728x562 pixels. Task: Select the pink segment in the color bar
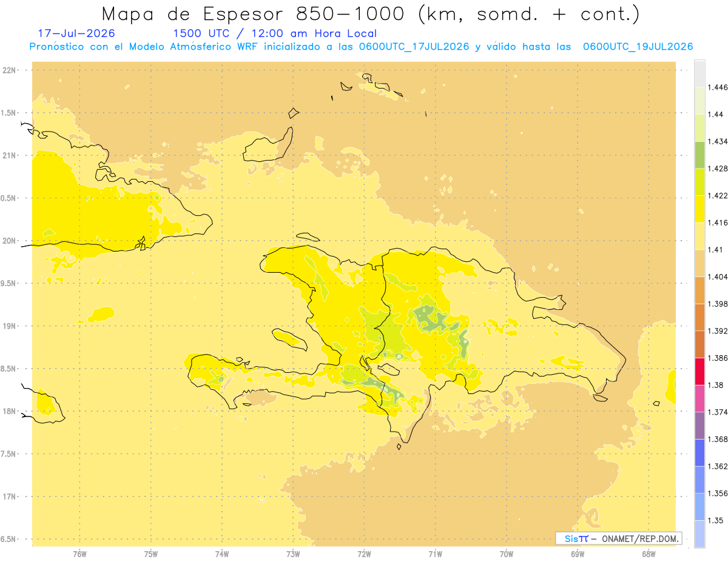coord(699,398)
